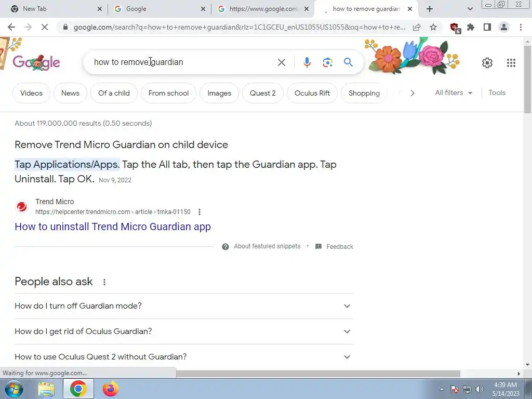The width and height of the screenshot is (532, 399).
Task: Show more filter chips with arrow
Action: 412,93
